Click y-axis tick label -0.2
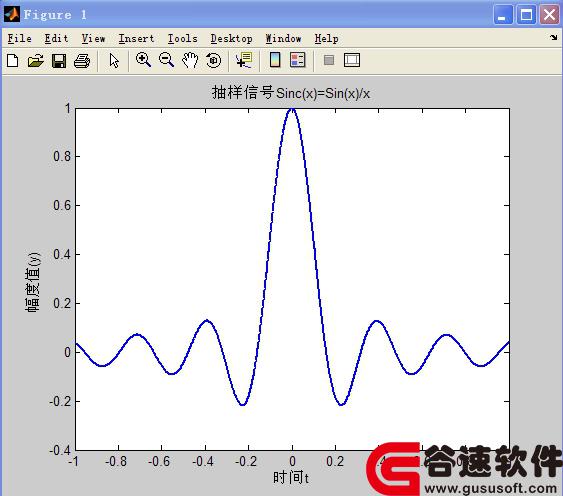Viewport: 563px width, 496px height. [60, 401]
